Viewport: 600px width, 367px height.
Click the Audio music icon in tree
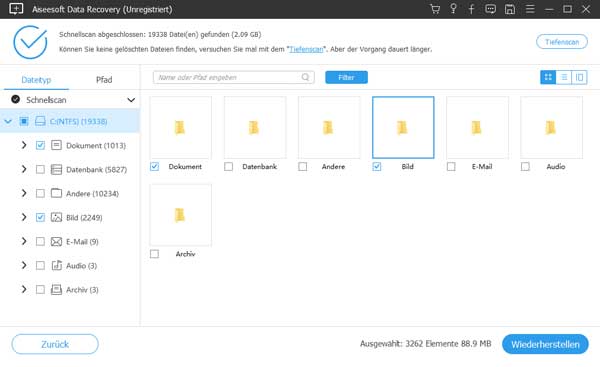(56, 265)
